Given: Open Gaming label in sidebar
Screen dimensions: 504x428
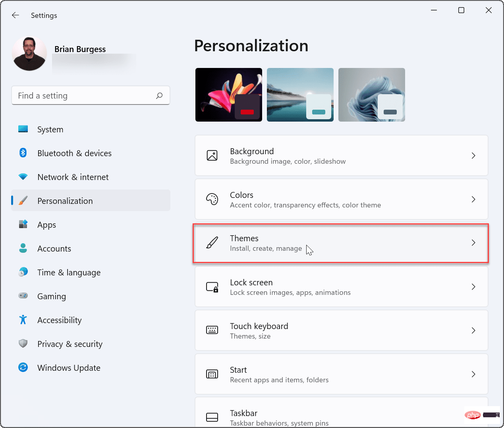Looking at the screenshot, I should click(x=52, y=296).
